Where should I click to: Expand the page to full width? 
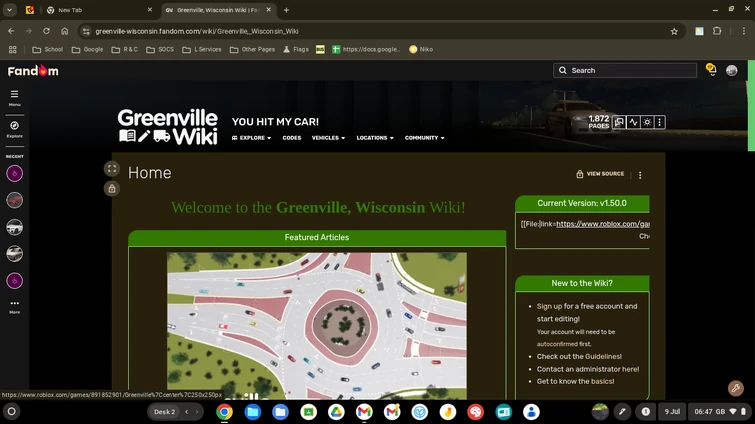coord(112,168)
